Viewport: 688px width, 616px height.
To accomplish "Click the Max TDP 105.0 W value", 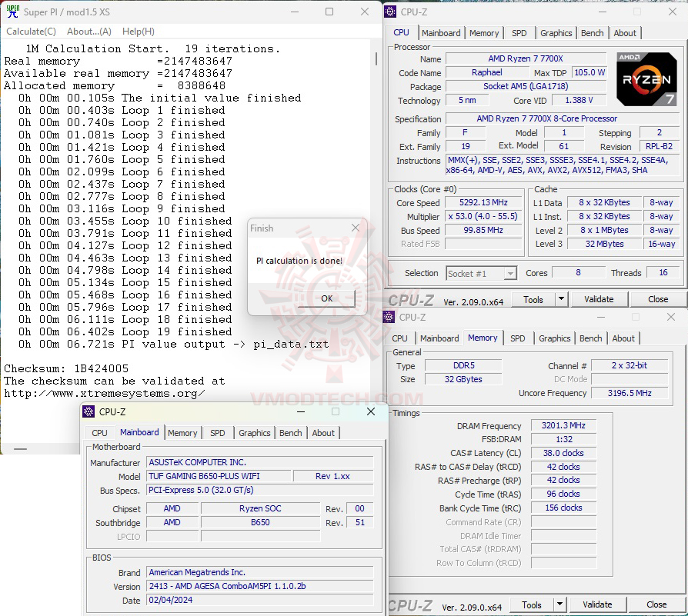I will click(589, 72).
